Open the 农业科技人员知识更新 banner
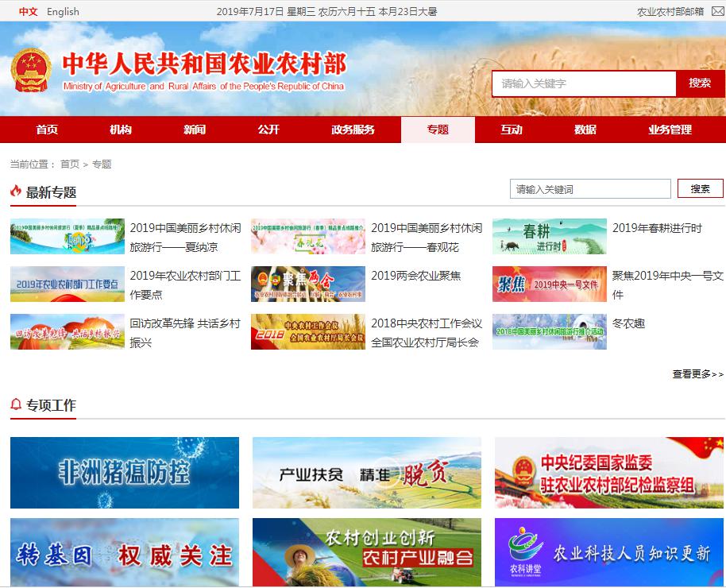Viewport: 726px width, 588px height. [x=609, y=552]
